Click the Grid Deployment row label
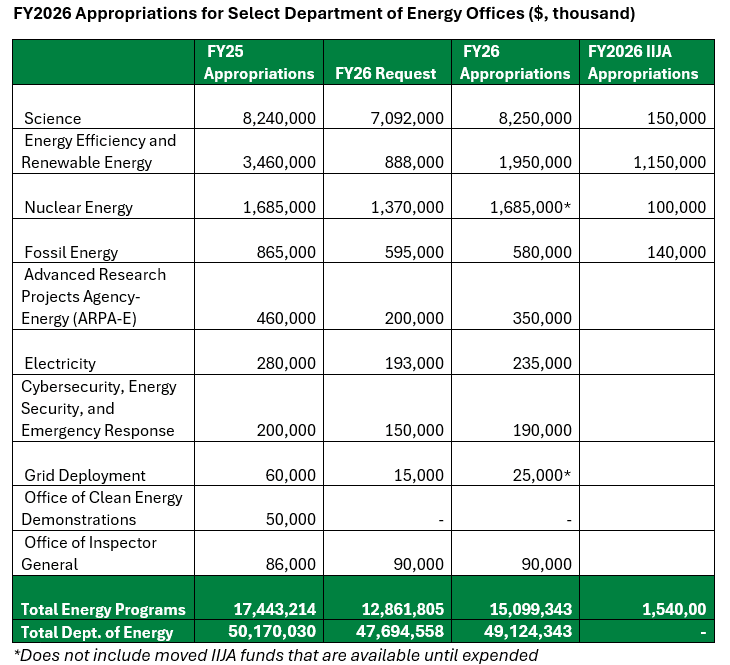Screen dimensions: 730x665 coord(85,476)
